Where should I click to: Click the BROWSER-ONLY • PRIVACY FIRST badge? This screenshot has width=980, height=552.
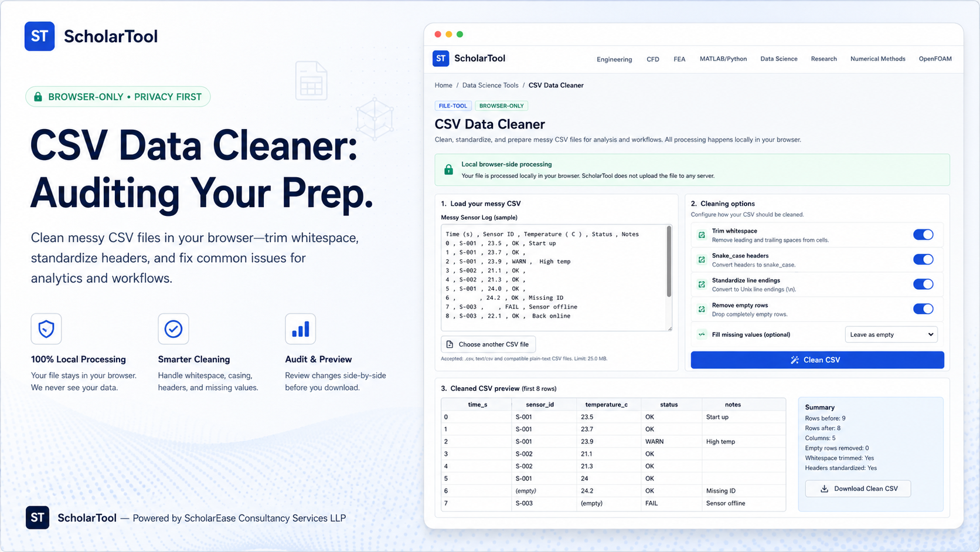pyautogui.click(x=118, y=97)
